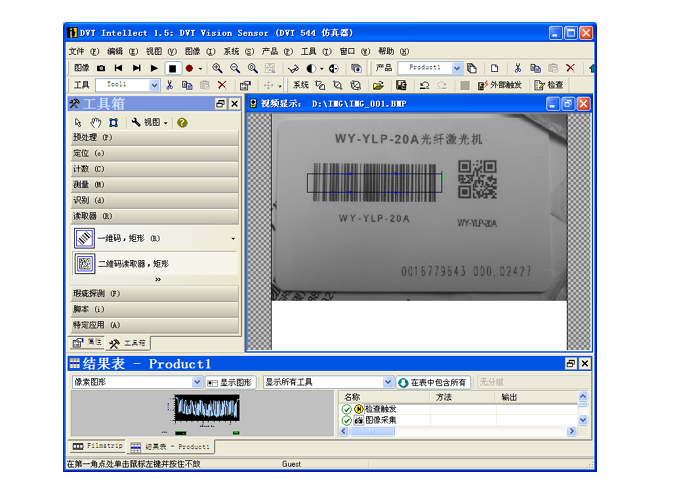Screen dimensions: 700x500
Task: Click the red delete tool icon
Action: (x=222, y=85)
